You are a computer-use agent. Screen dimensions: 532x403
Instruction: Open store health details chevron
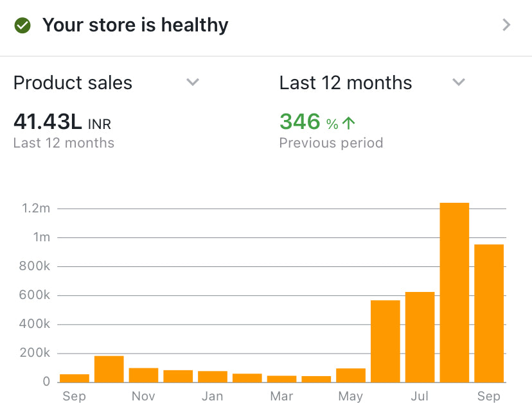tap(506, 26)
